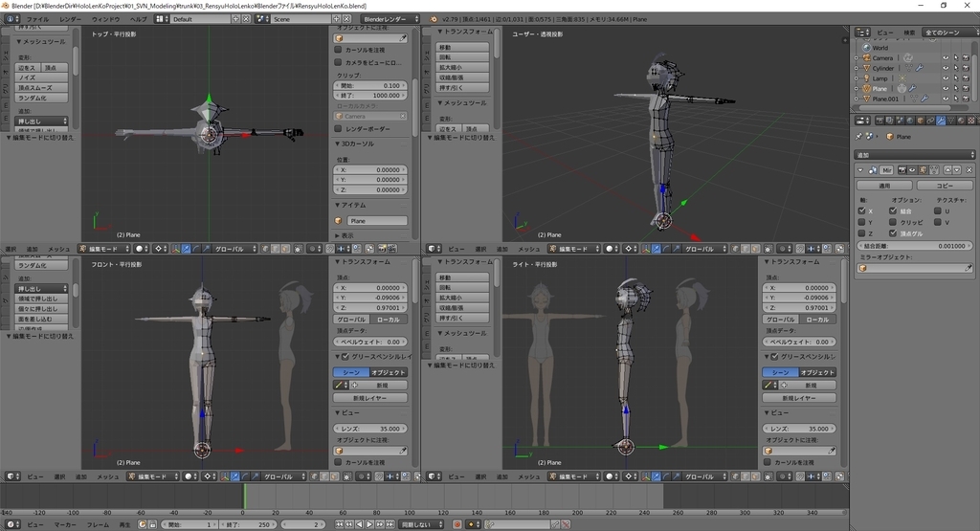Enable the Z axis mirror checkbox
Screen dimensions: 980x531
pyautogui.click(x=862, y=233)
